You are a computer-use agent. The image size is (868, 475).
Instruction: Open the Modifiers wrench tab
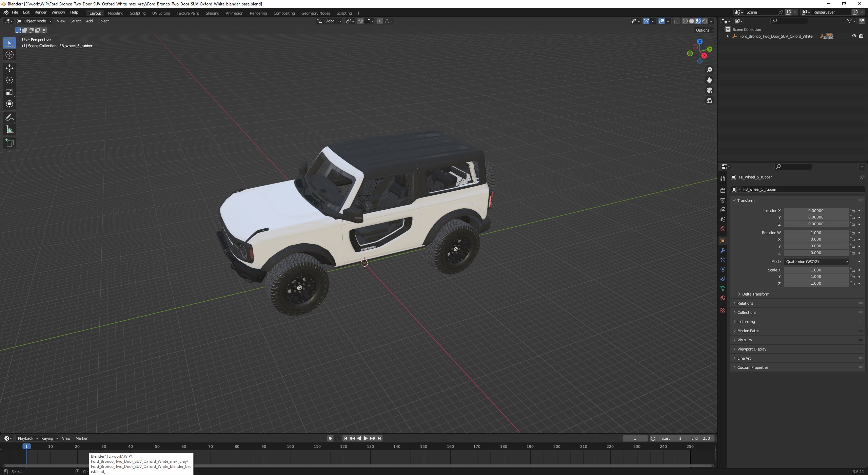point(723,250)
